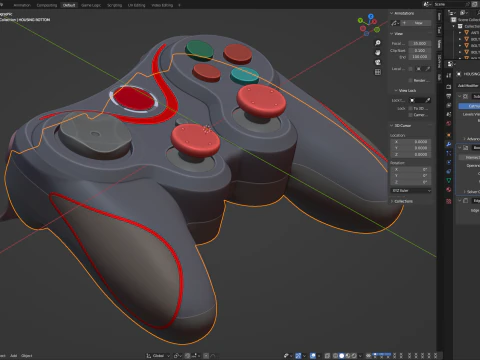Open the XYZ Euler rotation mode dropdown

(x=411, y=190)
